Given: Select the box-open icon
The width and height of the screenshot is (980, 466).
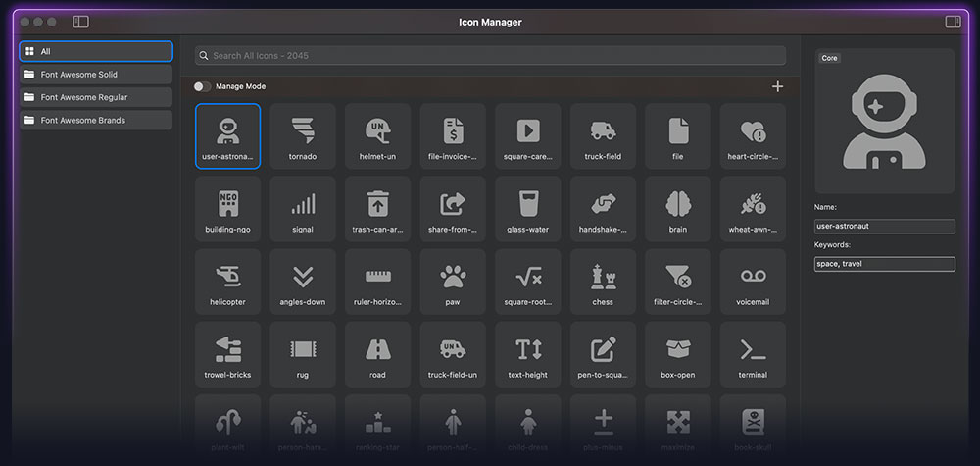Looking at the screenshot, I should click(x=678, y=355).
